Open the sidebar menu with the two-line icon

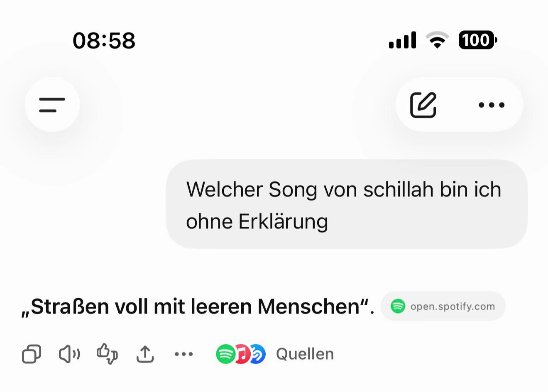point(52,105)
